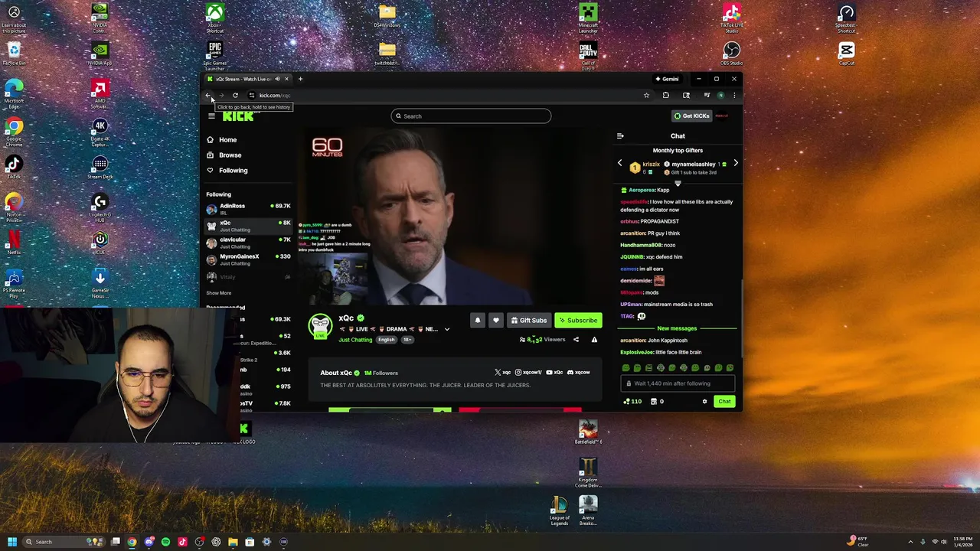Image resolution: width=980 pixels, height=551 pixels.
Task: Open clavicular channel in Following list
Action: 248,243
